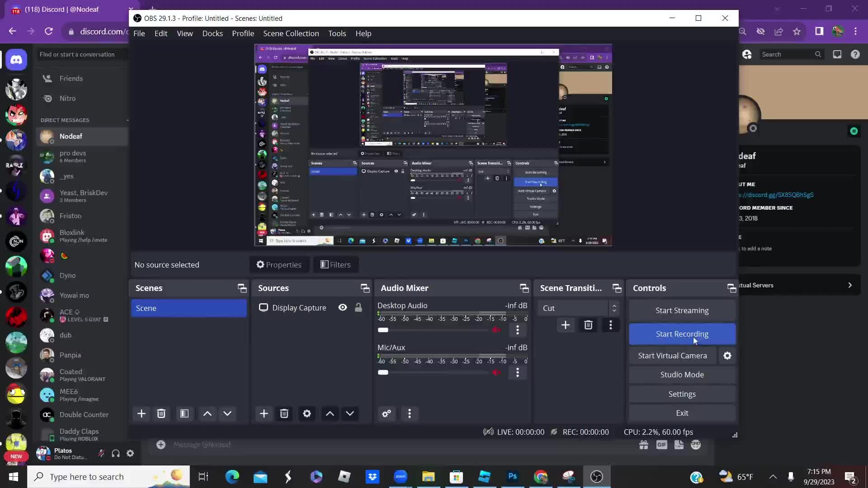The image size is (868, 488).
Task: Open the Scene Collection menu
Action: pyautogui.click(x=291, y=33)
